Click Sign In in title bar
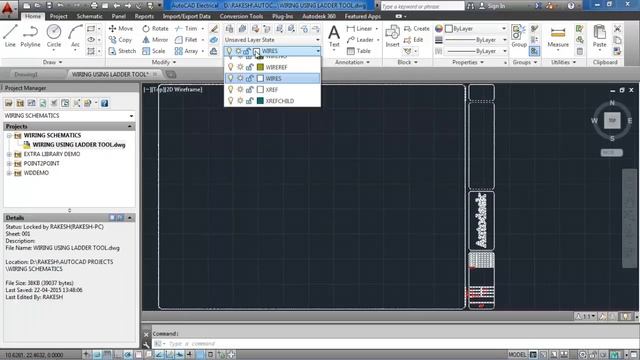 click(492, 6)
